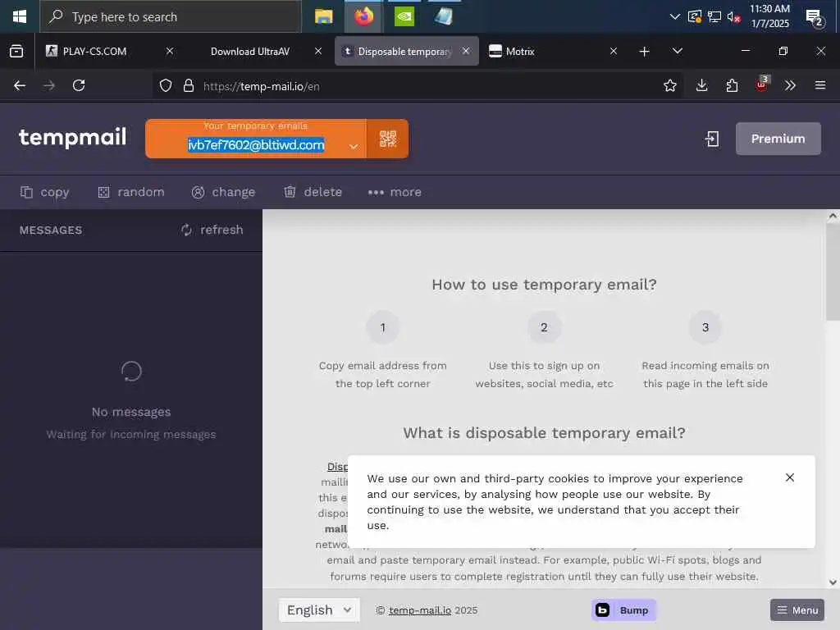
Task: Close the PLAY-CS.COM tab
Action: coord(169,51)
